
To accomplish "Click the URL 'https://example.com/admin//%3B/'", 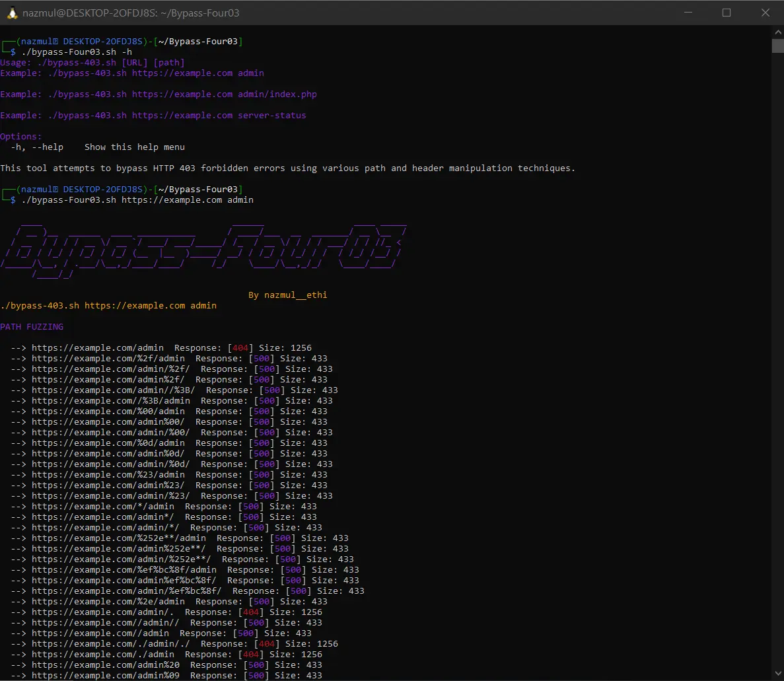I will click(114, 390).
